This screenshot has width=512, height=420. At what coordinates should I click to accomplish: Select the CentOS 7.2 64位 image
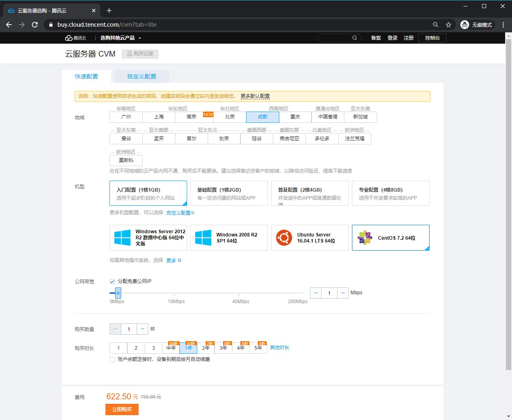pyautogui.click(x=391, y=238)
